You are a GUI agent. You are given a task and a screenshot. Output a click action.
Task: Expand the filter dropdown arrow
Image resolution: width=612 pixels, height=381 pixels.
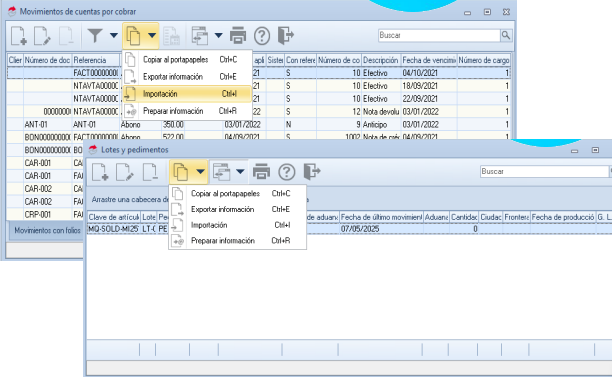pyautogui.click(x=114, y=36)
